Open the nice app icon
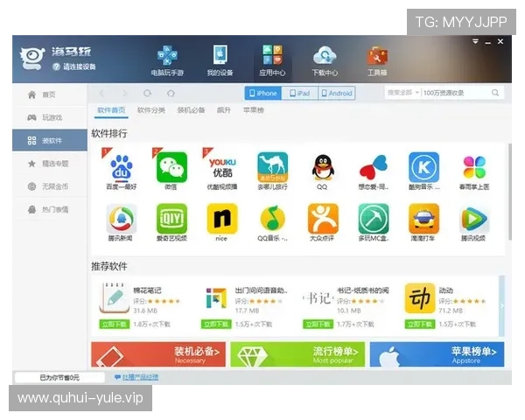525x420 pixels. click(x=222, y=219)
